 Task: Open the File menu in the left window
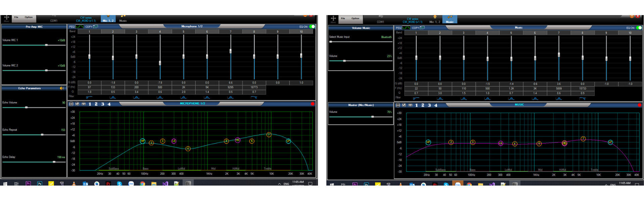tap(16, 17)
